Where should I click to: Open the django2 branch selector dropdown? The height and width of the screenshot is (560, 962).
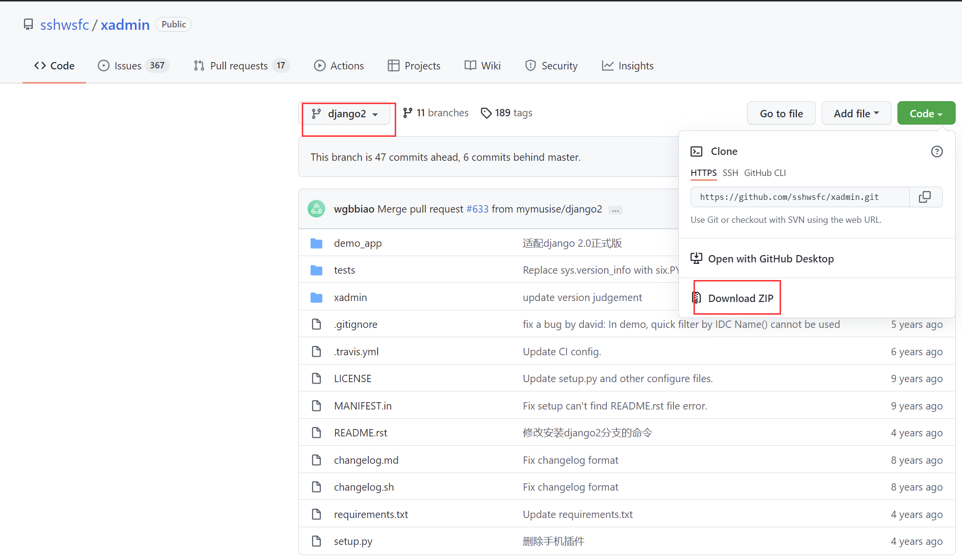345,114
